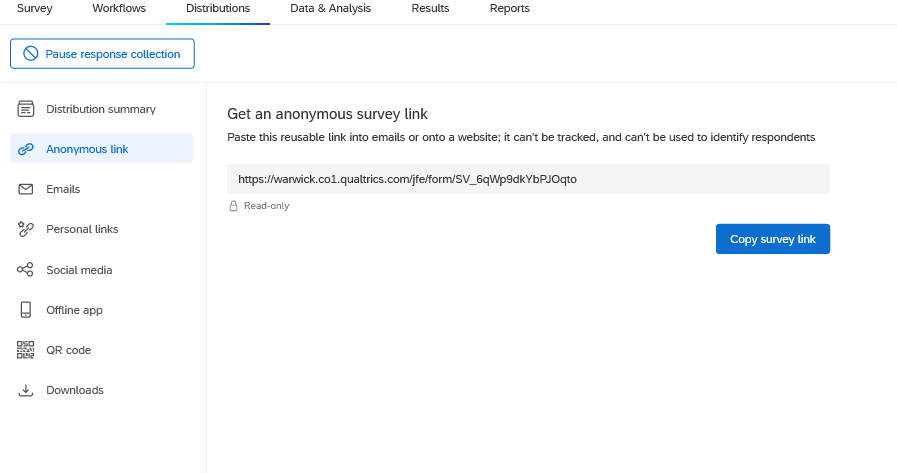Click the circle-slash icon in Pause button
897x473 pixels.
pyautogui.click(x=31, y=54)
